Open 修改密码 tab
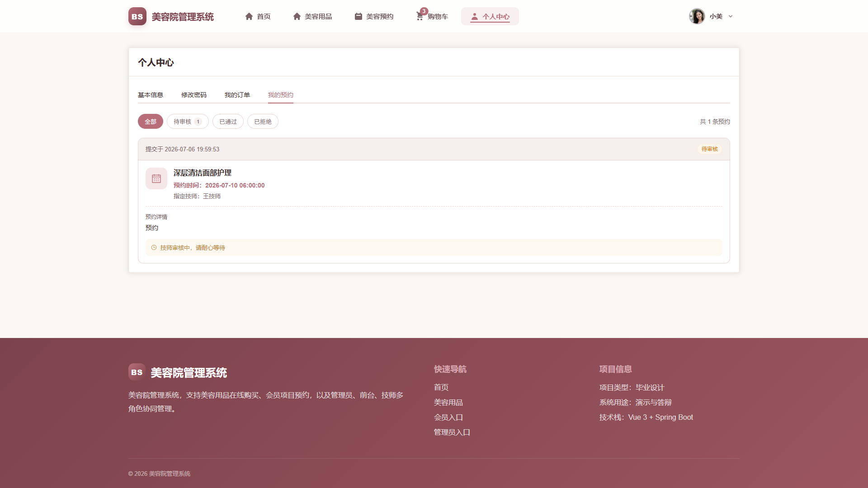Screen dimensions: 868x488 194,95
